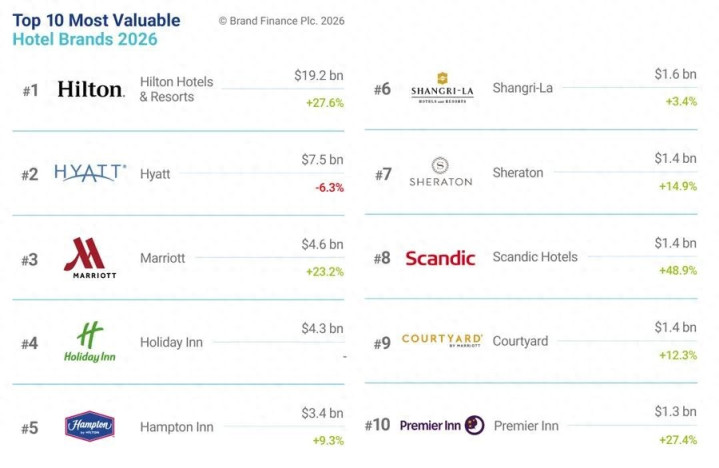Click the Hilton logo
Viewport: 719px width, 468px height.
pos(91,89)
